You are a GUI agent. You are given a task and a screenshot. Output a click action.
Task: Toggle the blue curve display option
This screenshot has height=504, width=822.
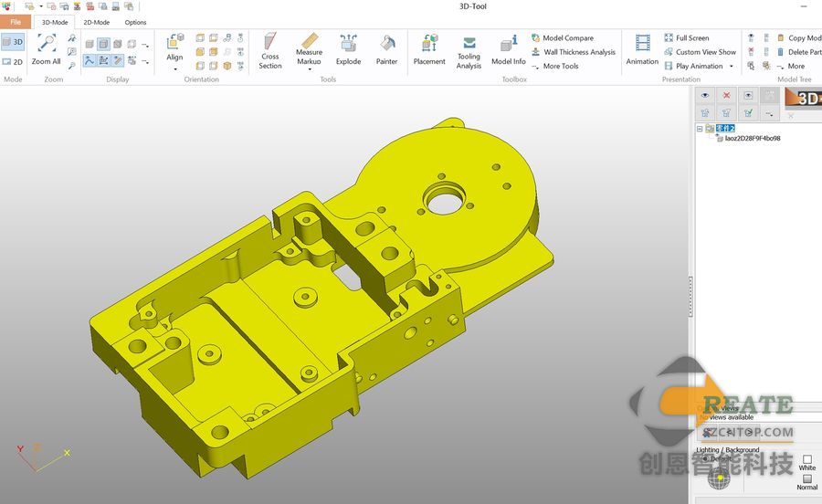point(90,61)
